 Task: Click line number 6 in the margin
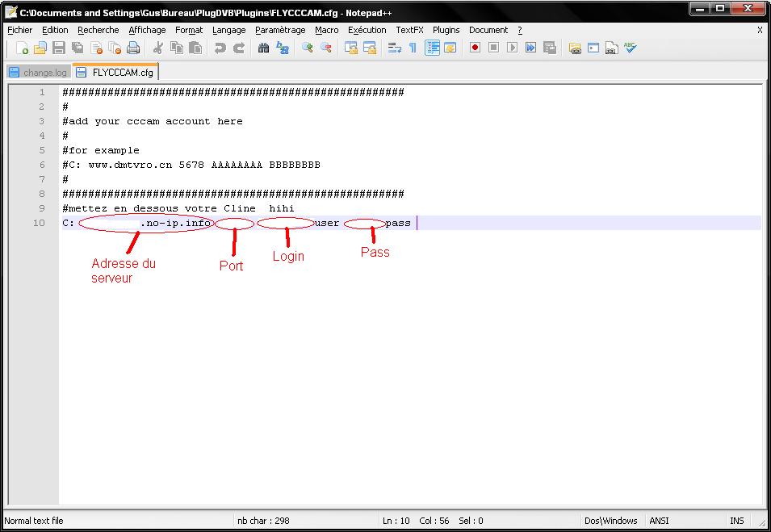pos(42,165)
